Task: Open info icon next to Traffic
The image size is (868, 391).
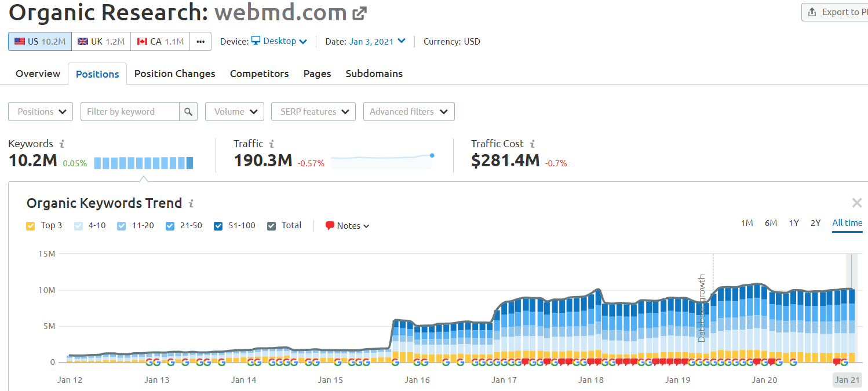Action: [x=272, y=144]
